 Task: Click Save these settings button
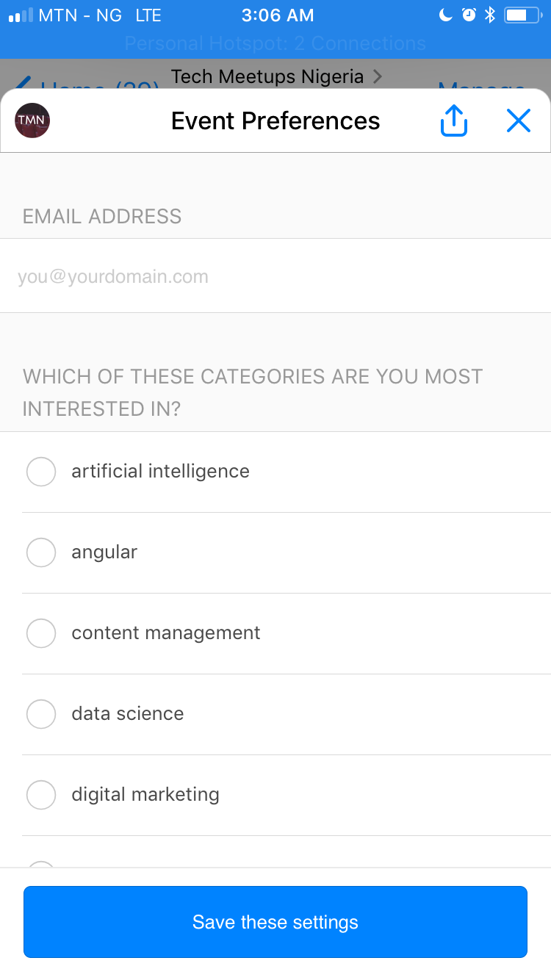pyautogui.click(x=275, y=922)
